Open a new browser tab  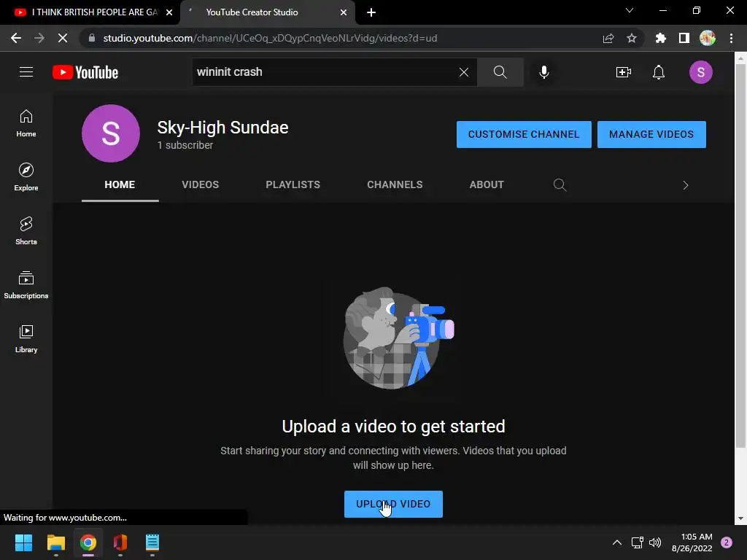(x=371, y=12)
